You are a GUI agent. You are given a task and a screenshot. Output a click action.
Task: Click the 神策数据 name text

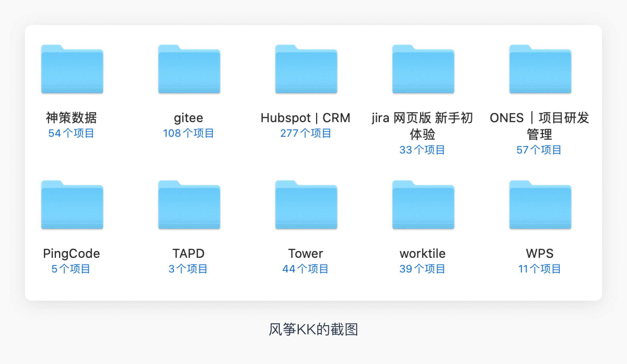pyautogui.click(x=71, y=118)
